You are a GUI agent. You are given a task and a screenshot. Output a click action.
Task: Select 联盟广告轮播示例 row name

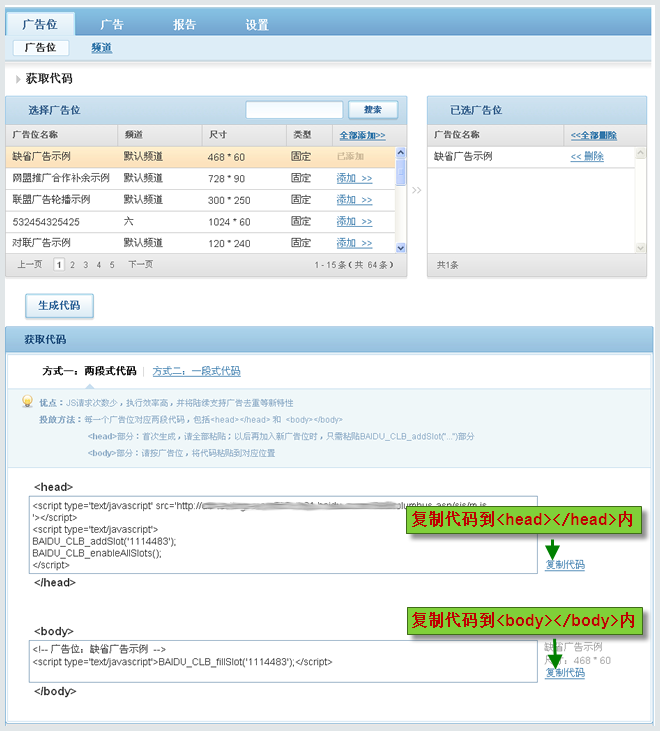[51, 200]
